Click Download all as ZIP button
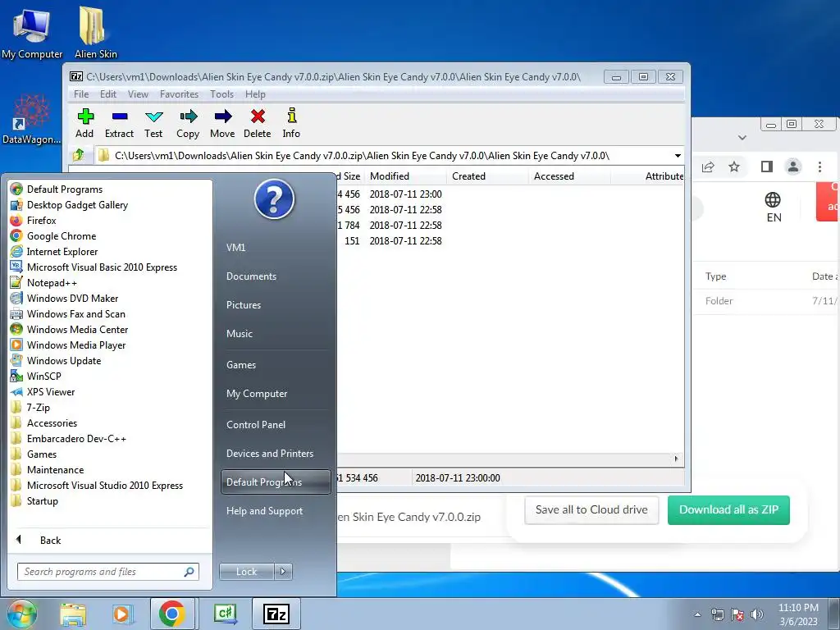 tap(728, 510)
